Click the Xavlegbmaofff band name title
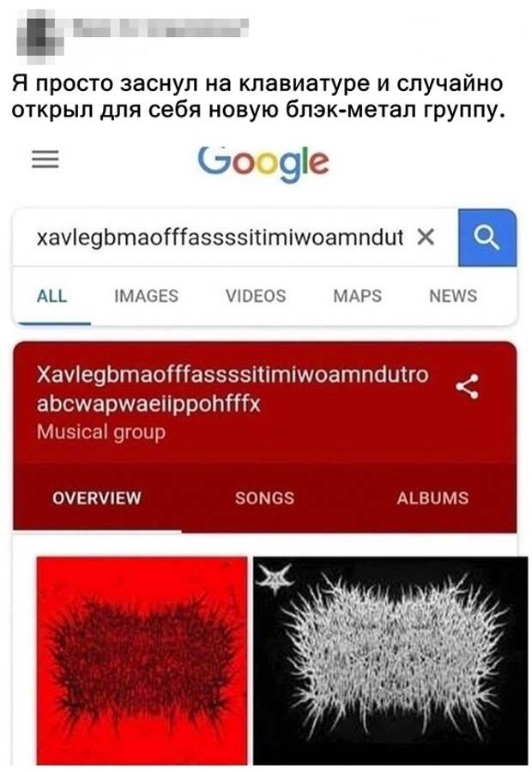The height and width of the screenshot is (772, 532). (x=233, y=389)
